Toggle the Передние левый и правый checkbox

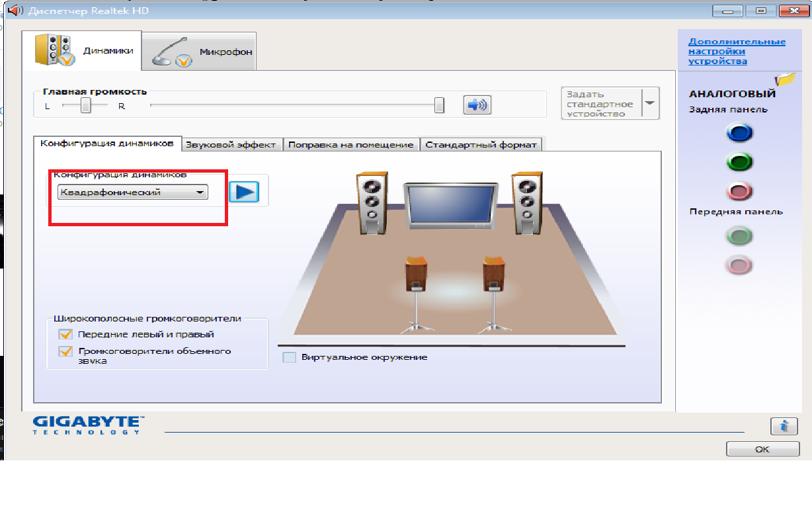(65, 334)
